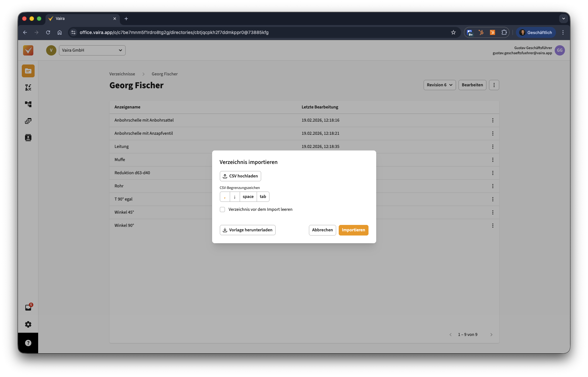Bookmark this page with star icon
Image resolution: width=588 pixels, height=377 pixels.
453,32
